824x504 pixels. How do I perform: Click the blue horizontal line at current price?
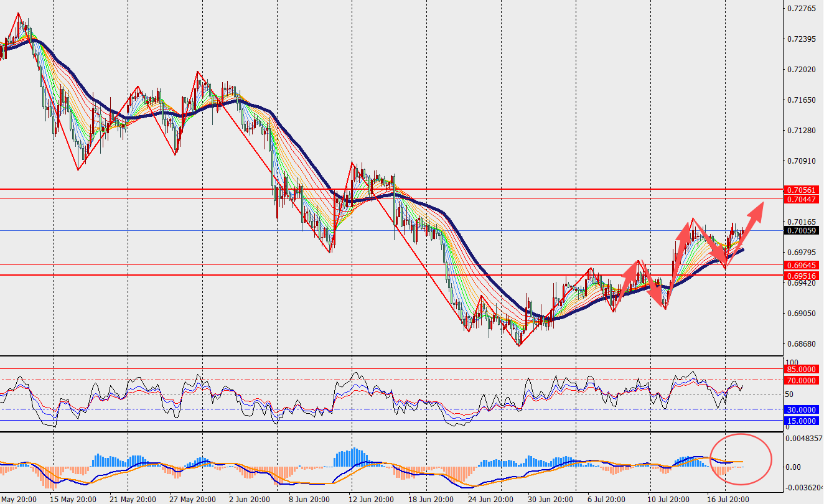(392, 230)
